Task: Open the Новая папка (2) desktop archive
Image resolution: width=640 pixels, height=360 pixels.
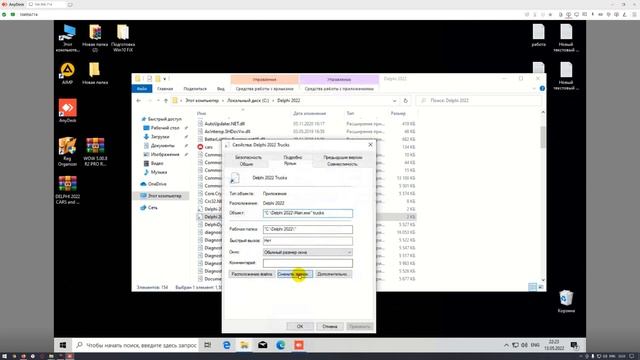Action: click(95, 38)
